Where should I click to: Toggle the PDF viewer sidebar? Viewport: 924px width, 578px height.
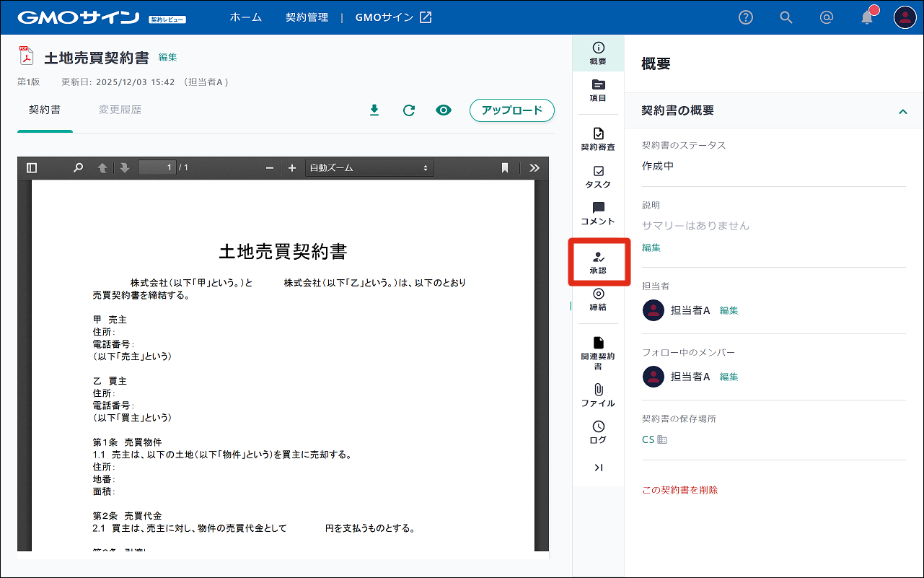32,168
